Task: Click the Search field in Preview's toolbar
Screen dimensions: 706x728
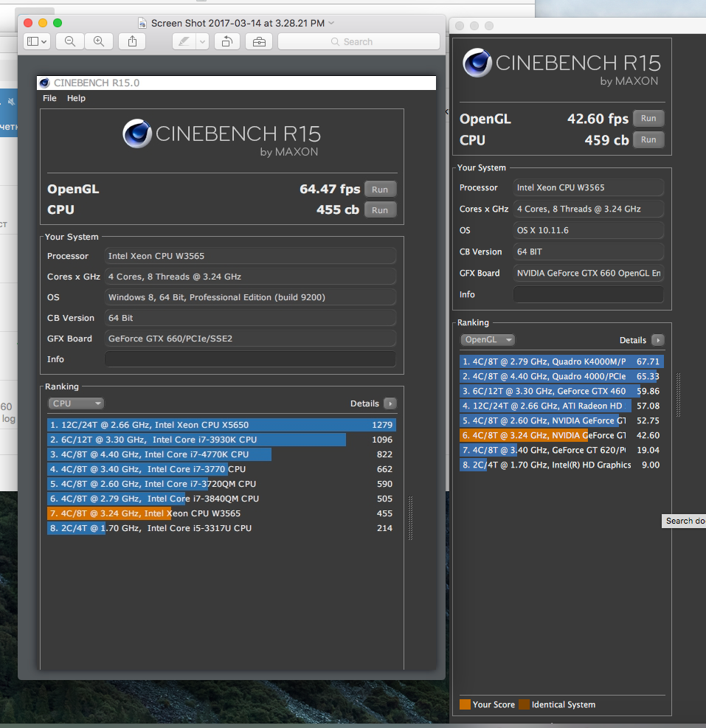Action: click(358, 42)
